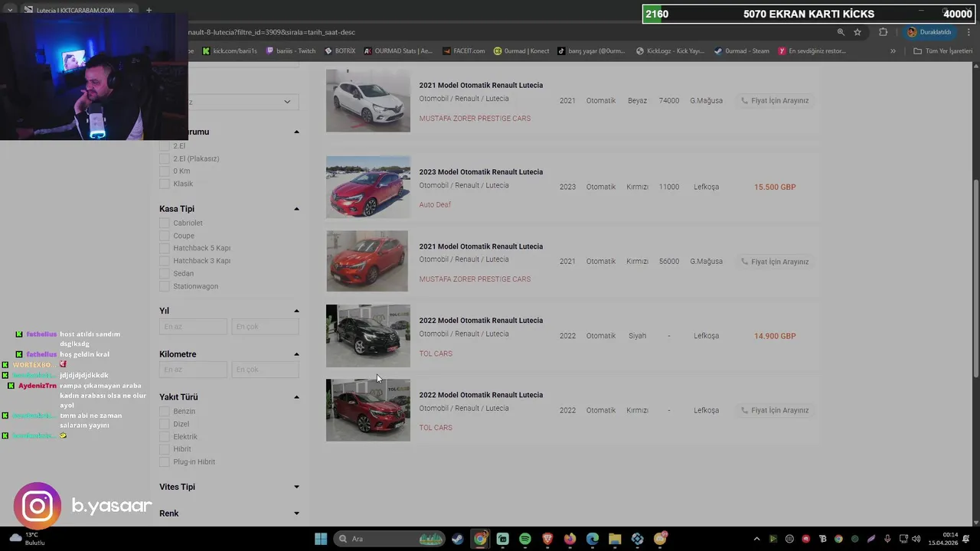Open File Explorer from the taskbar

pyautogui.click(x=615, y=539)
